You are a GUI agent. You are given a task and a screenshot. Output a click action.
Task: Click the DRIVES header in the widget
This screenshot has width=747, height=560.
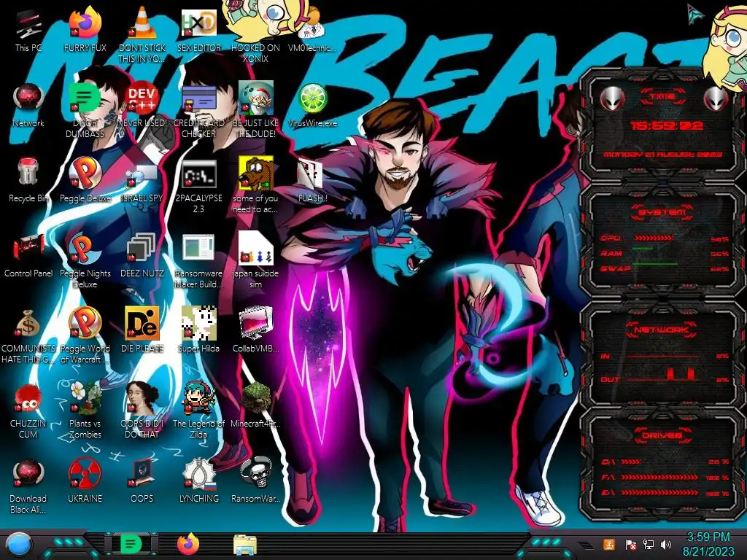662,435
